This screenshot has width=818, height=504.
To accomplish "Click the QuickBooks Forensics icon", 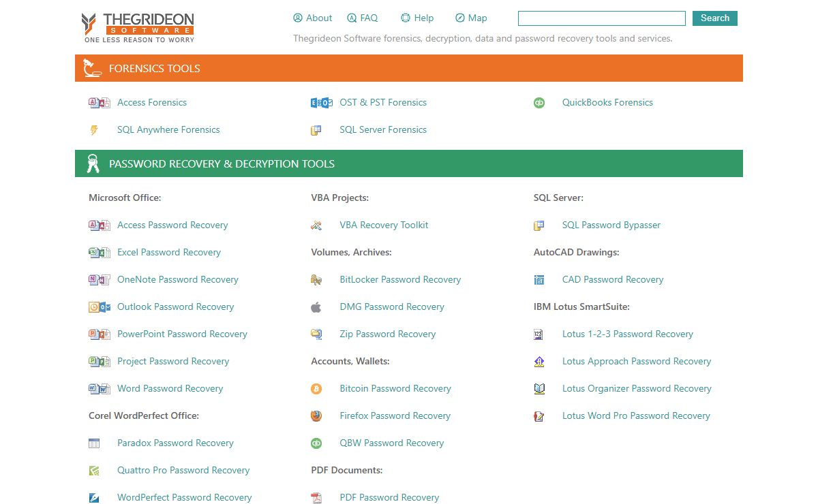I will tap(539, 103).
